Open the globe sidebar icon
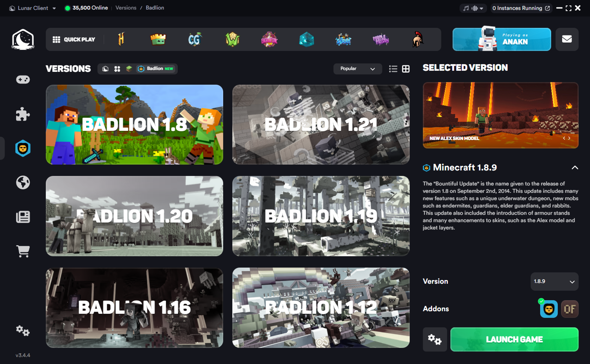The image size is (590, 364). point(23,183)
